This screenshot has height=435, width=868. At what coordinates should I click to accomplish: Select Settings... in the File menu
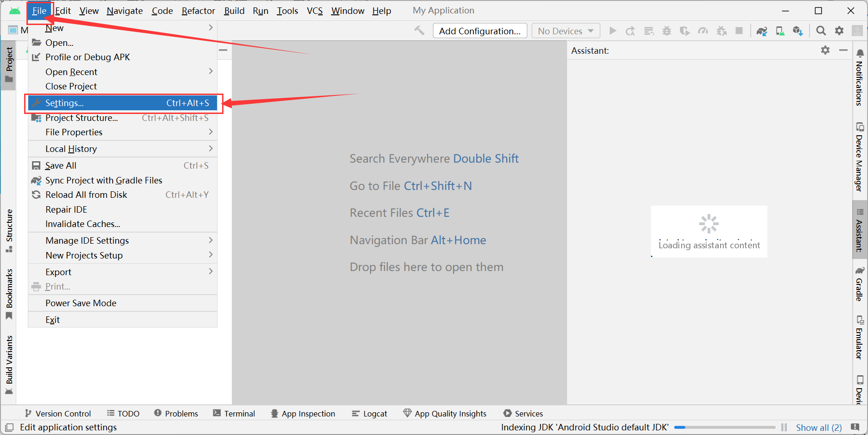point(122,103)
